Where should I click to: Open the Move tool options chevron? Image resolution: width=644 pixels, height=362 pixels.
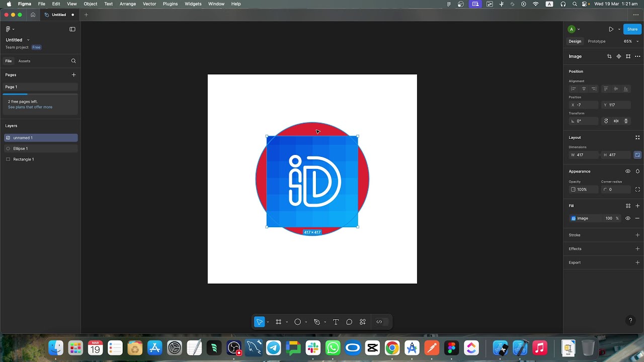click(268, 322)
